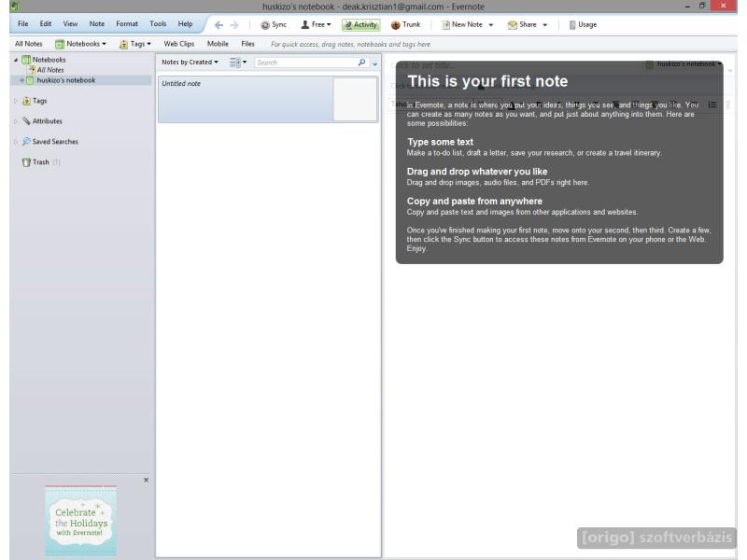Open the Free account menu
The height and width of the screenshot is (560, 747).
(x=316, y=25)
